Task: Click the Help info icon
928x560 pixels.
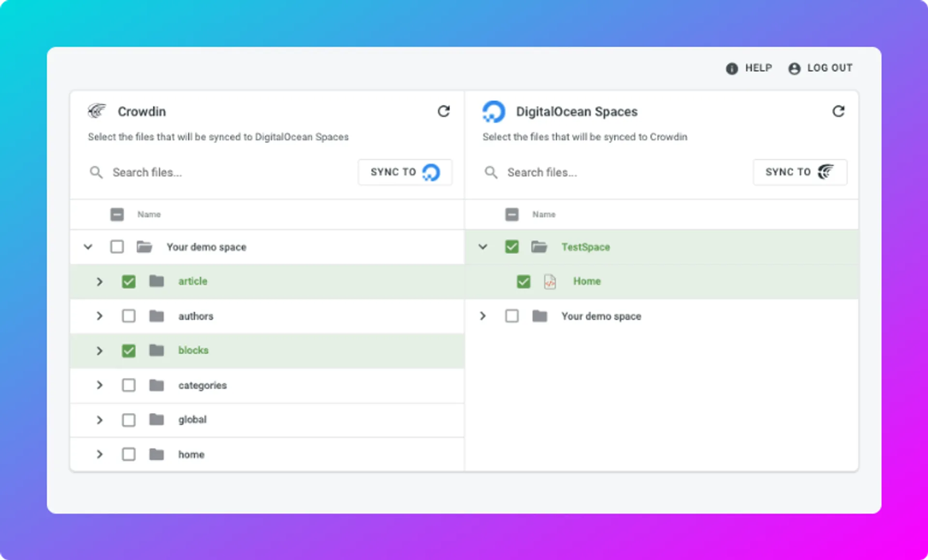Action: tap(732, 69)
